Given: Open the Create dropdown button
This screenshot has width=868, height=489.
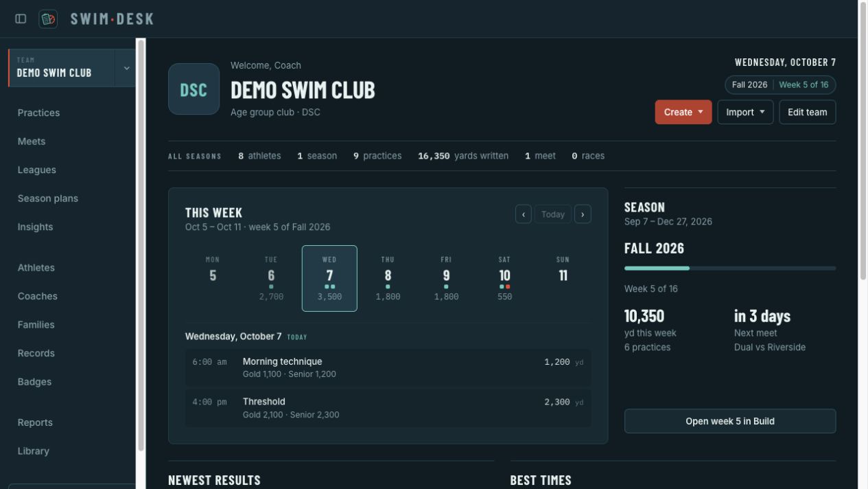Looking at the screenshot, I should click(x=683, y=112).
